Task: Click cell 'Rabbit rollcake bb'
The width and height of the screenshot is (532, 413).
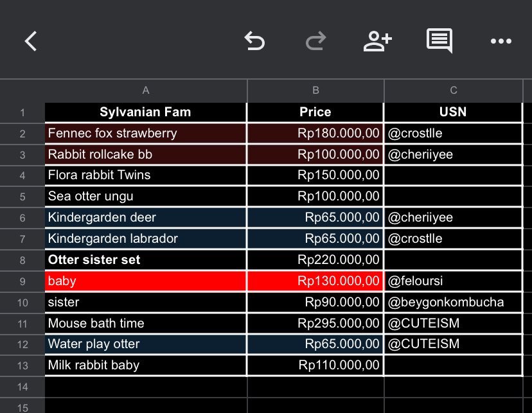Action: [x=146, y=155]
